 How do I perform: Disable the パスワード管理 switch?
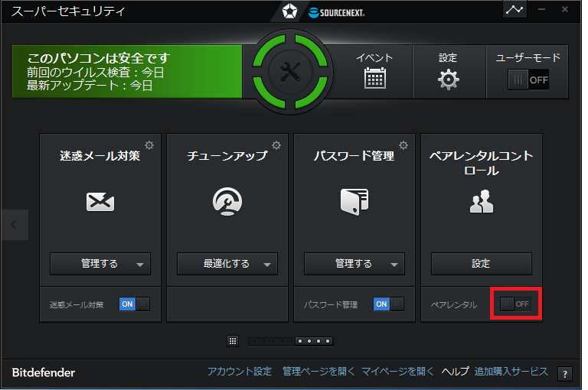pos(389,304)
